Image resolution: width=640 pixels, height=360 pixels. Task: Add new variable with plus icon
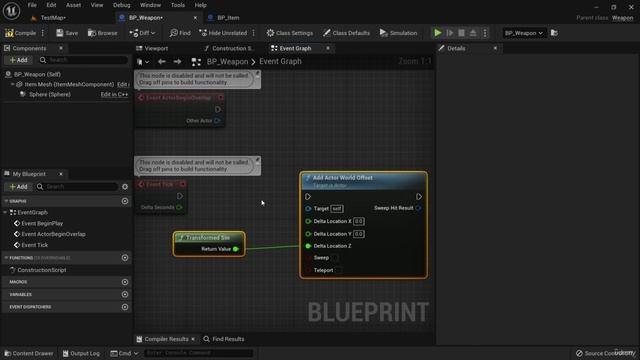tap(125, 294)
